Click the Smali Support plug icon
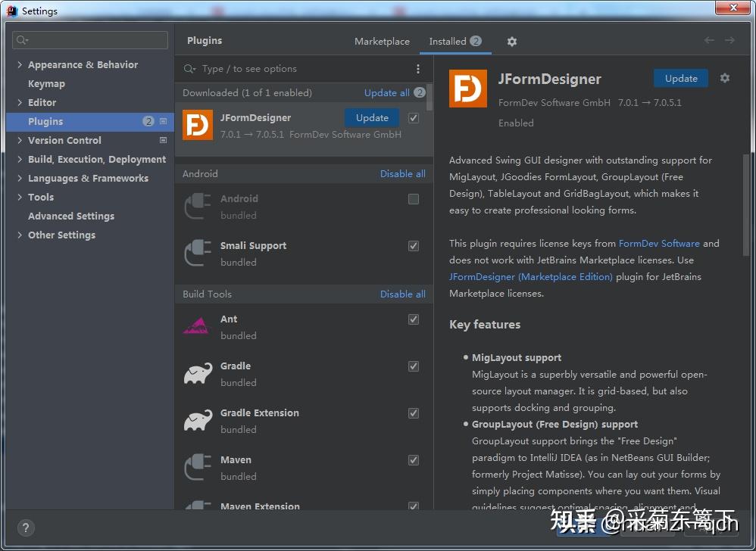Screen dimensions: 756x551 pyautogui.click(x=198, y=254)
